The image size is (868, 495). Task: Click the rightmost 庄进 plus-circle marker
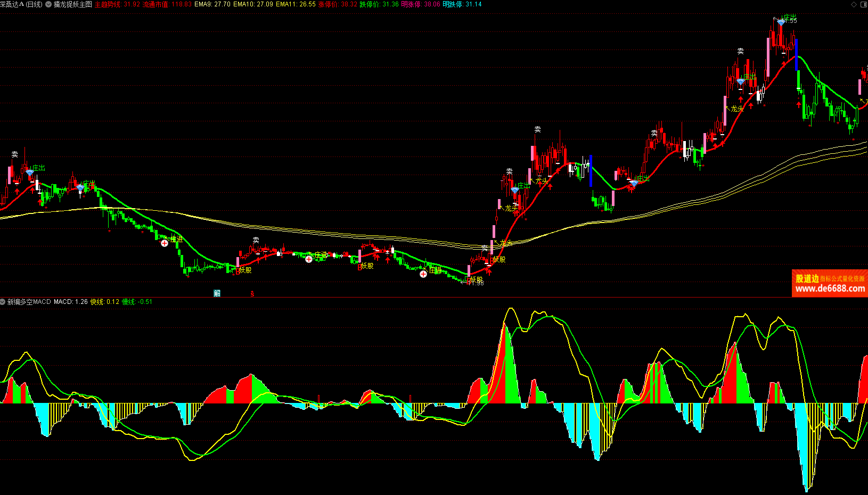(x=423, y=274)
